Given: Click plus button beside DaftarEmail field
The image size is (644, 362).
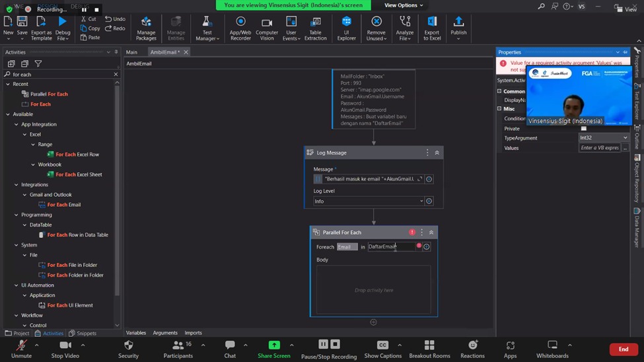Looking at the screenshot, I should [x=426, y=246].
